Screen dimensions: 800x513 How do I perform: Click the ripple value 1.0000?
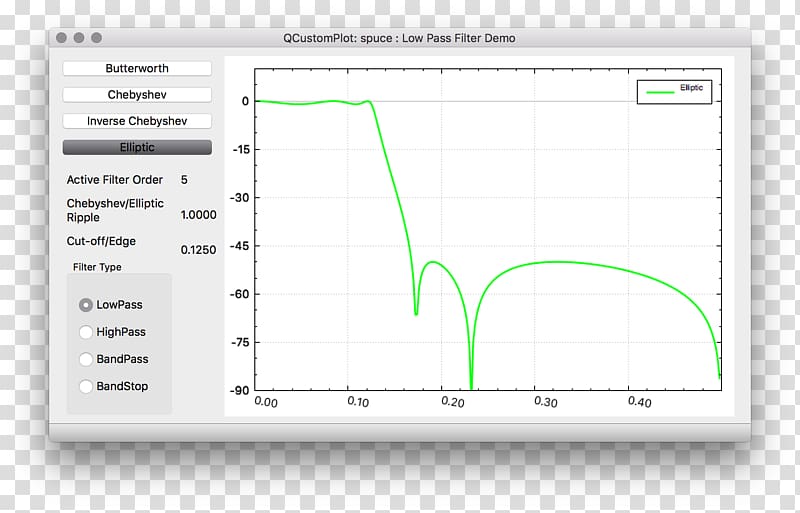pyautogui.click(x=198, y=215)
